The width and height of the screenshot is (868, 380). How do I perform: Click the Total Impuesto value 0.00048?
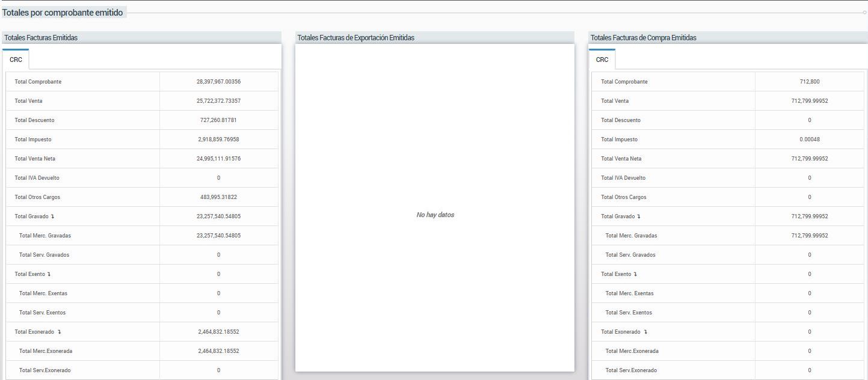[810, 139]
